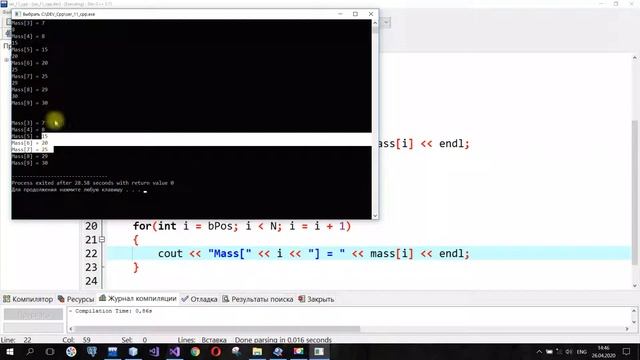Open the Chrome browser from taskbar
640x360 pixels.
[x=196, y=351]
